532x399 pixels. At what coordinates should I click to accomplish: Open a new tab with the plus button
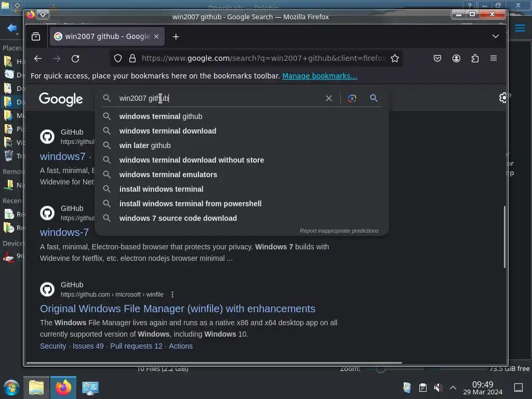176,37
